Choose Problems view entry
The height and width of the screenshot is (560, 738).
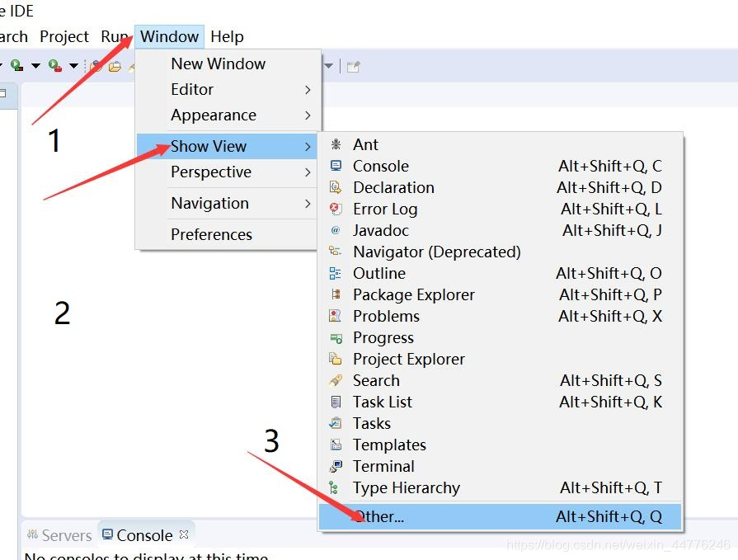[500, 316]
